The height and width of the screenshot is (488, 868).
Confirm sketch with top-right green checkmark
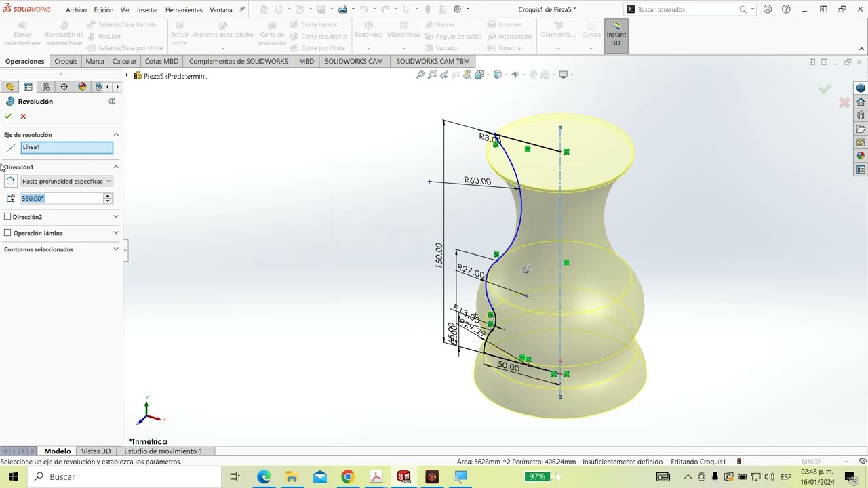pos(825,89)
